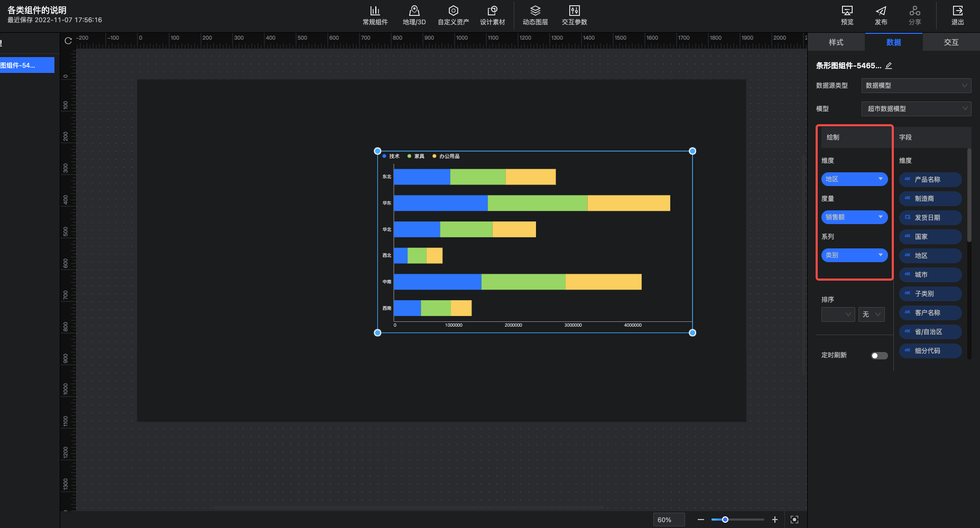Screen dimensions: 980x528
Task: Open the 地理/3D components menu
Action: click(x=414, y=15)
